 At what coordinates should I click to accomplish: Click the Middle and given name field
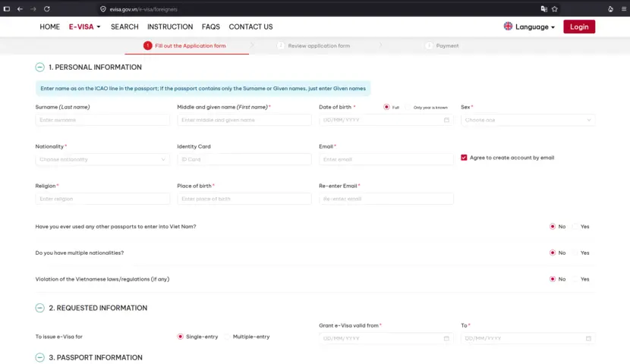point(244,120)
